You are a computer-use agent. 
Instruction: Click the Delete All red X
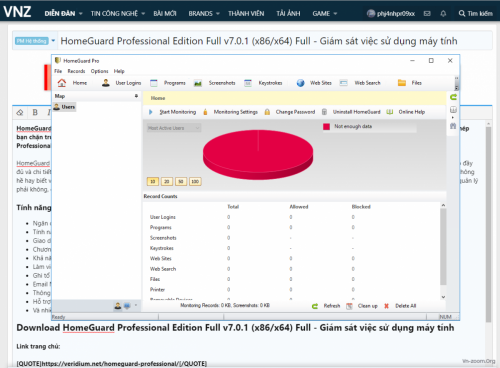386,306
